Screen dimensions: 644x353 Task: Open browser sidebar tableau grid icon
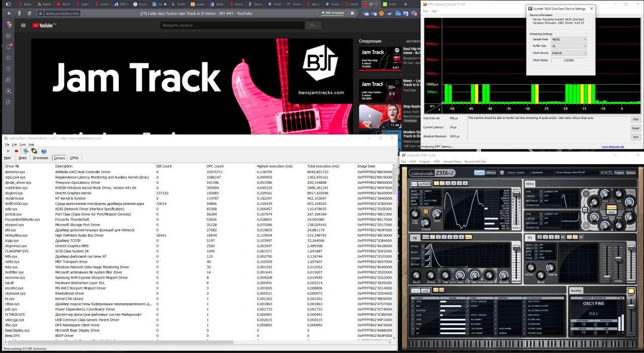pos(8,35)
